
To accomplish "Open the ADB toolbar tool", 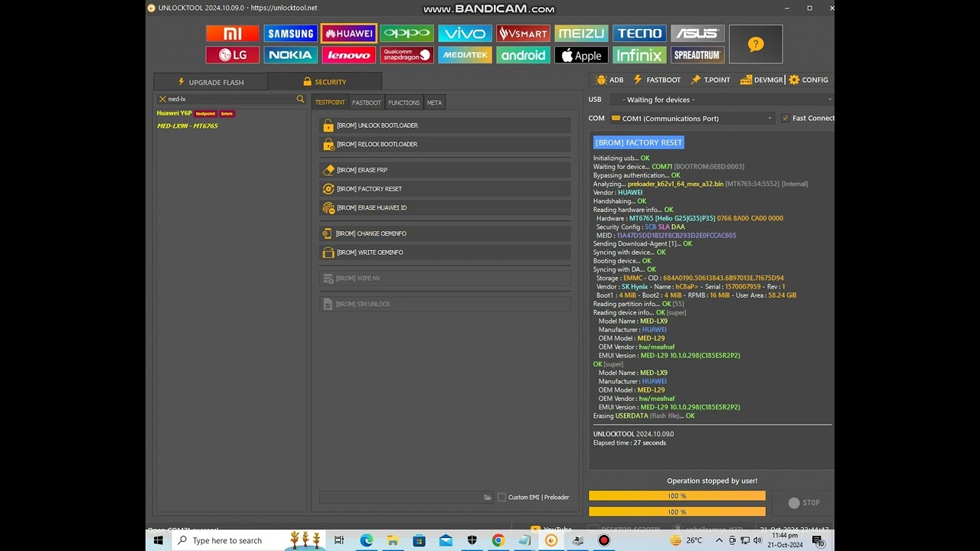I will 609,80.
